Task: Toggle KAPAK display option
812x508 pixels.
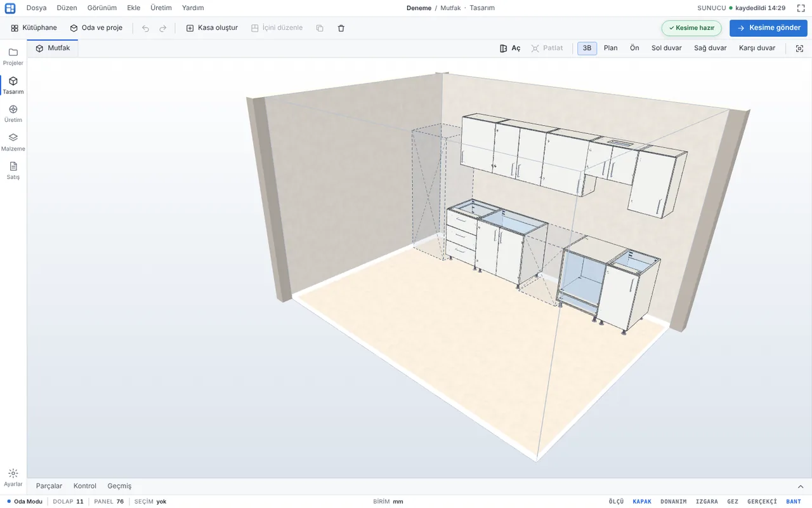Action: (642, 502)
